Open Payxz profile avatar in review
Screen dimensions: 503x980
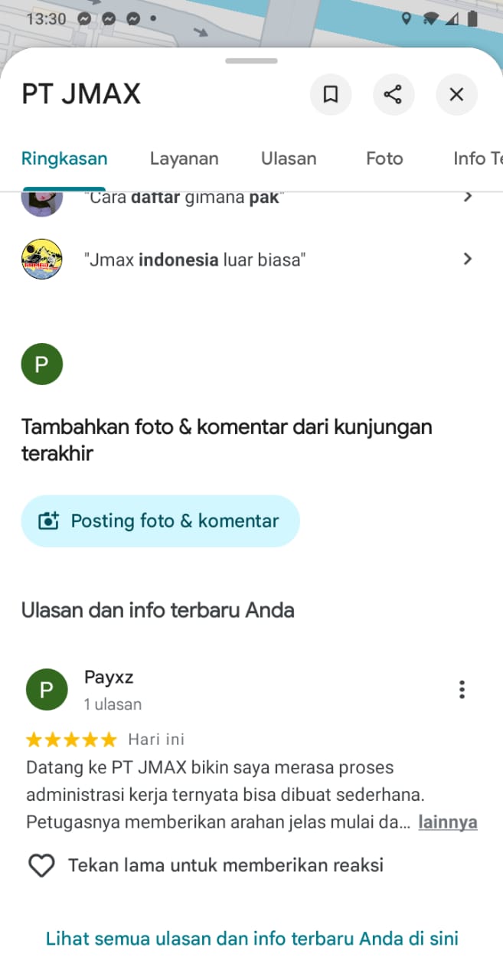[46, 690]
